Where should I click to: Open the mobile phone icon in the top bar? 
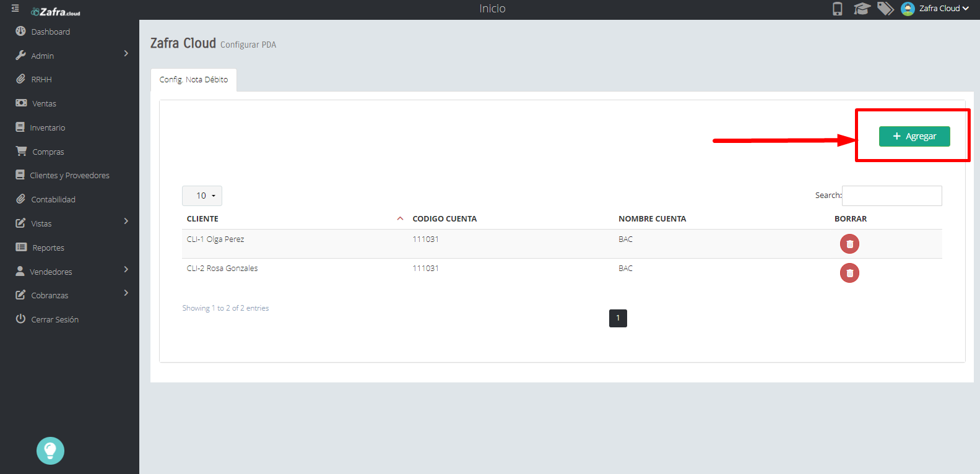837,9
